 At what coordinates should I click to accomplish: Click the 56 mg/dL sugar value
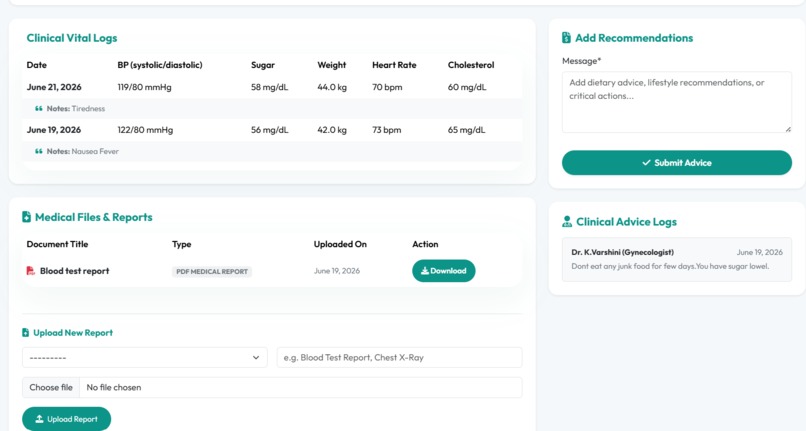[x=269, y=130]
